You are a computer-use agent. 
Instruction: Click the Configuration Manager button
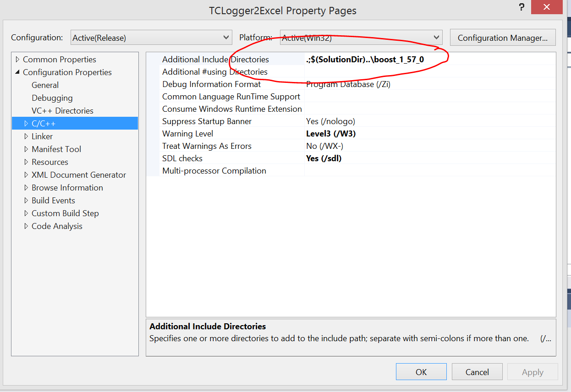pyautogui.click(x=503, y=38)
